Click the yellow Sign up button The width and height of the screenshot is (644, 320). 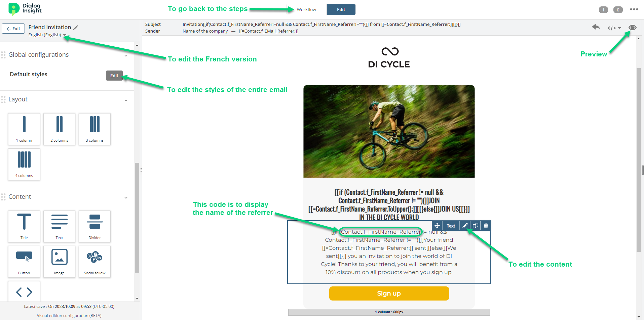(x=389, y=293)
